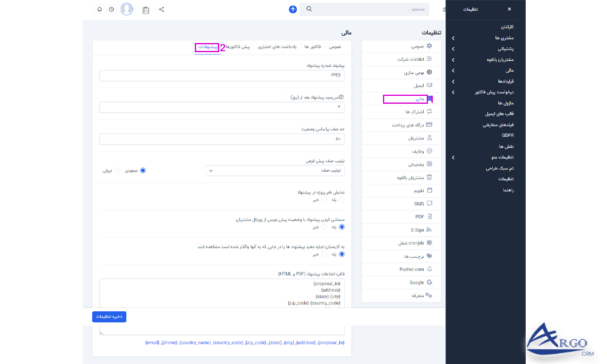Open the E-Sign settings item
The image size is (607, 364).
pos(416,229)
